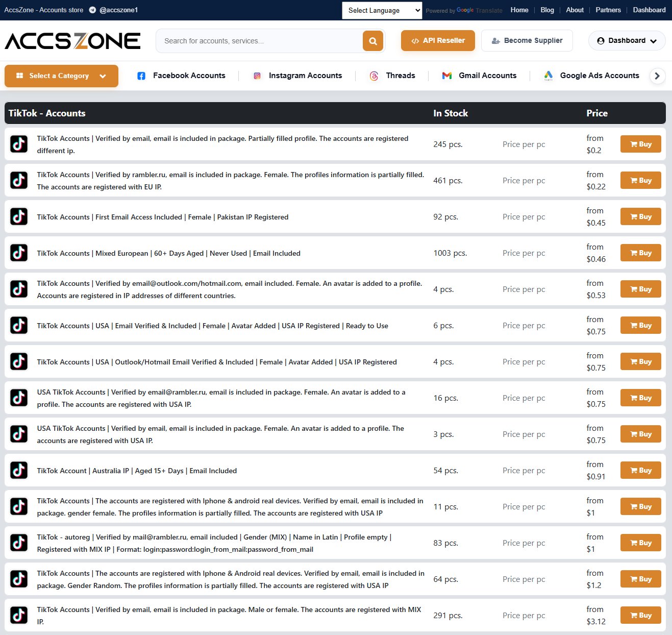Open Dashboard link in the top bar
Image resolution: width=672 pixels, height=635 pixels.
pos(649,10)
